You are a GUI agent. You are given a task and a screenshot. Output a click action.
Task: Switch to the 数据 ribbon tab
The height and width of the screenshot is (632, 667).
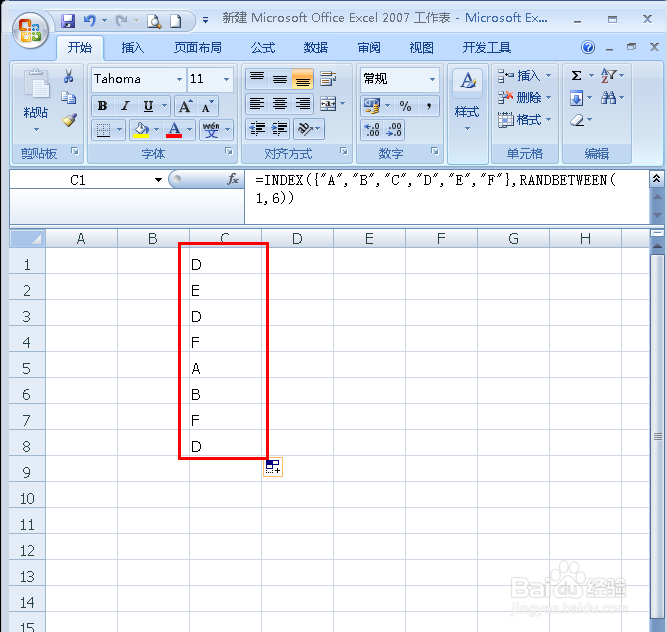click(316, 47)
